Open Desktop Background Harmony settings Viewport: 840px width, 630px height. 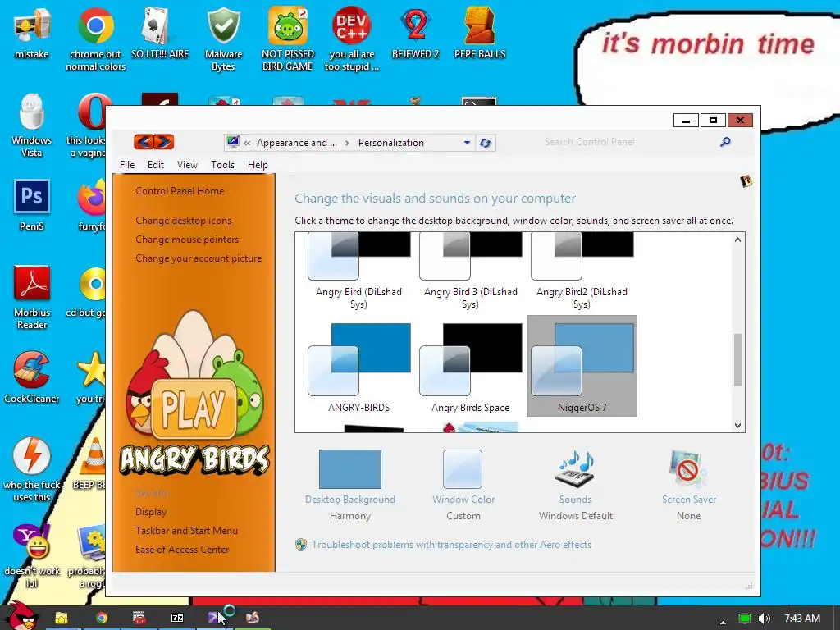pos(350,486)
